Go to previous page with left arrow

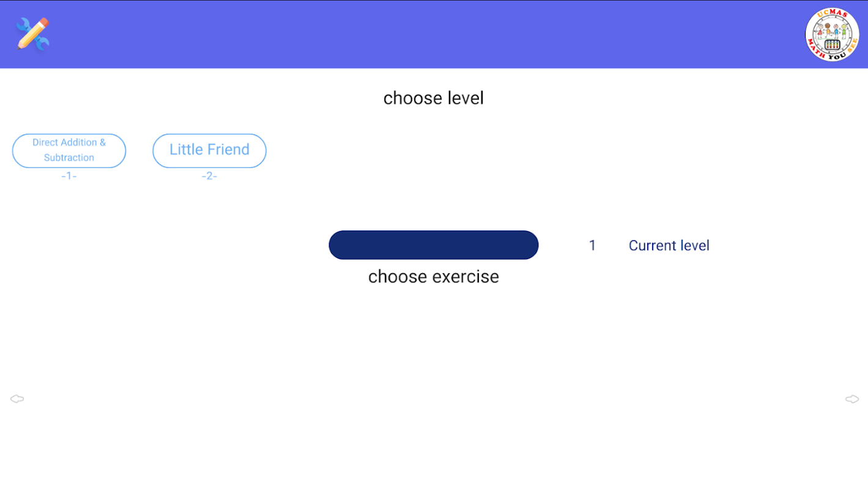click(x=17, y=399)
